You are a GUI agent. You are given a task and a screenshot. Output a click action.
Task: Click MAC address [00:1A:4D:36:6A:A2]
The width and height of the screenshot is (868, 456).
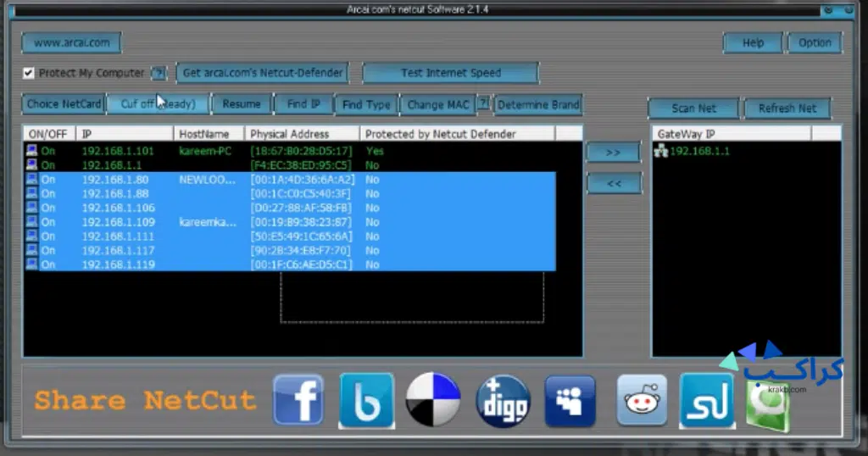click(x=303, y=180)
